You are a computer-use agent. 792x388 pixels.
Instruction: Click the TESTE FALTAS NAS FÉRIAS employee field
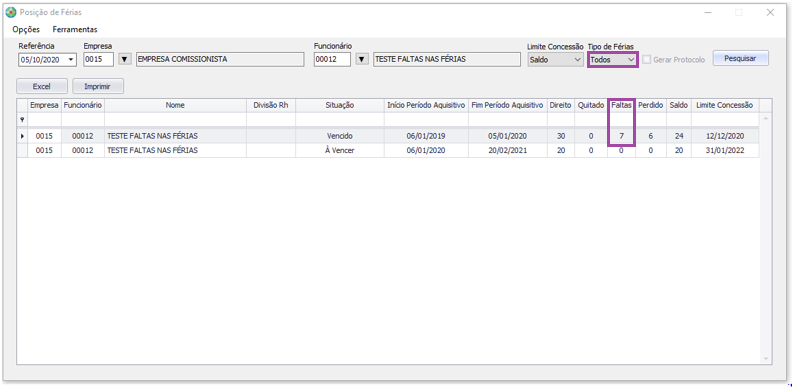coord(447,60)
